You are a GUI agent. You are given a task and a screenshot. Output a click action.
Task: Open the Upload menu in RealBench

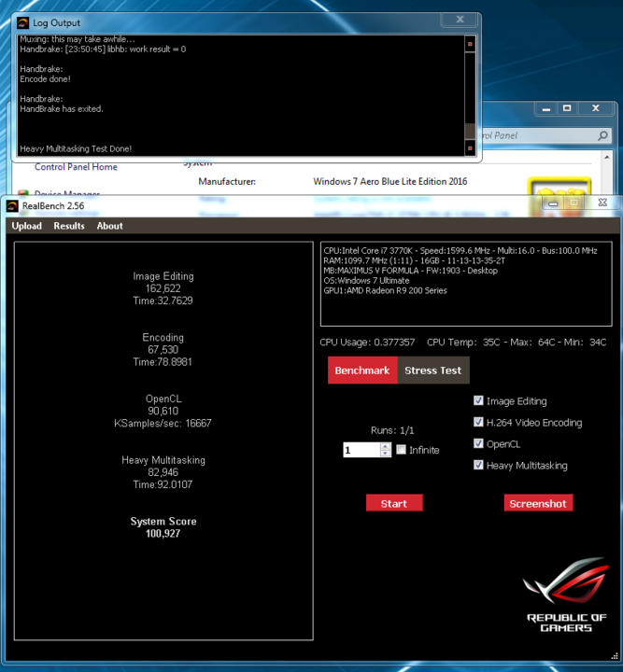[x=26, y=226]
